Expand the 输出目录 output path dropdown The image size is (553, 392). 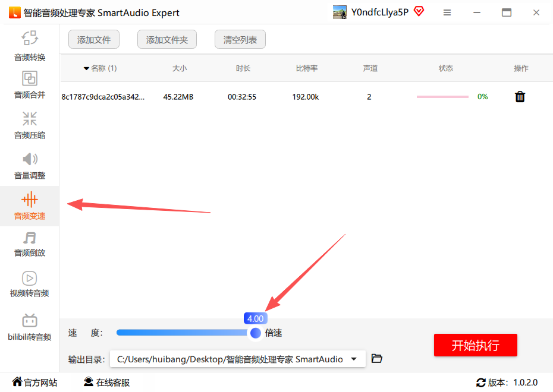coord(354,359)
